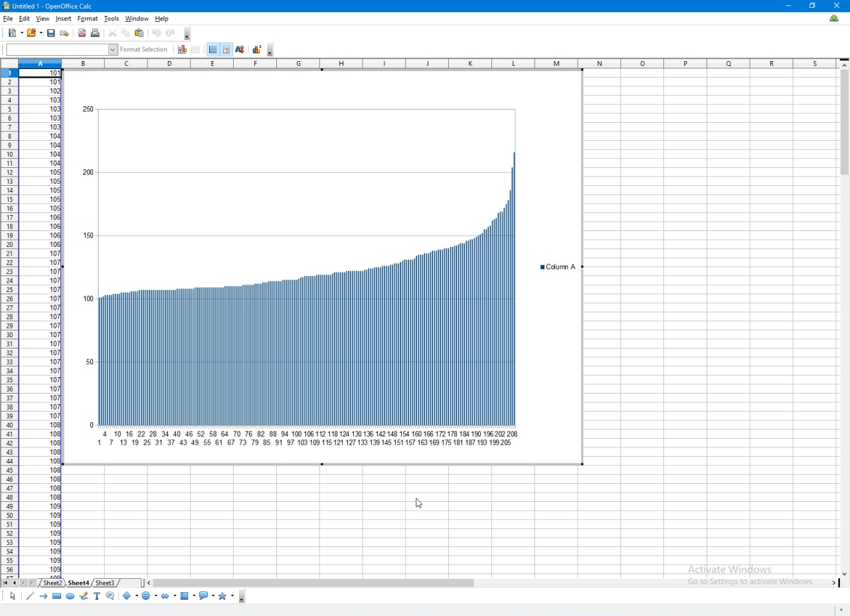Open the Help menu

click(x=161, y=19)
